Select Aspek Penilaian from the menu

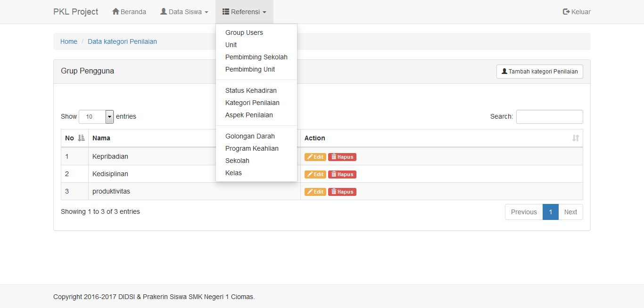point(249,115)
